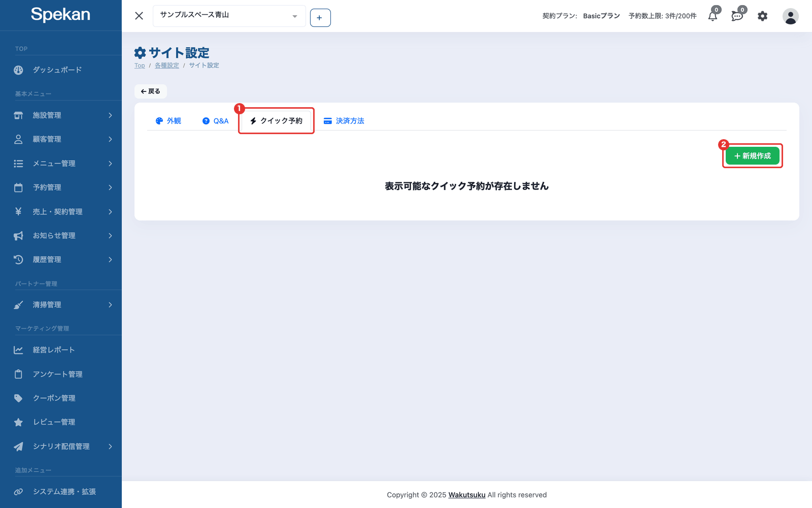The height and width of the screenshot is (508, 812).
Task: Follow the Top breadcrumb link
Action: pyautogui.click(x=140, y=66)
